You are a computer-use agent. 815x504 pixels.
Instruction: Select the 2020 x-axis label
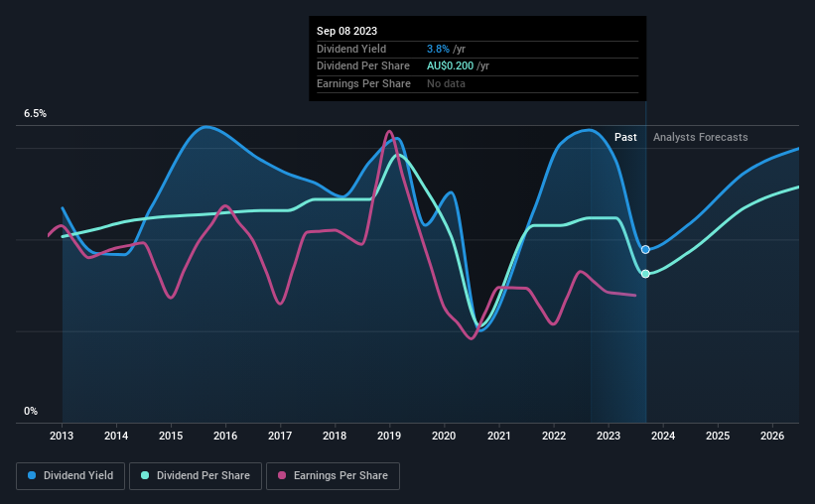click(x=444, y=436)
